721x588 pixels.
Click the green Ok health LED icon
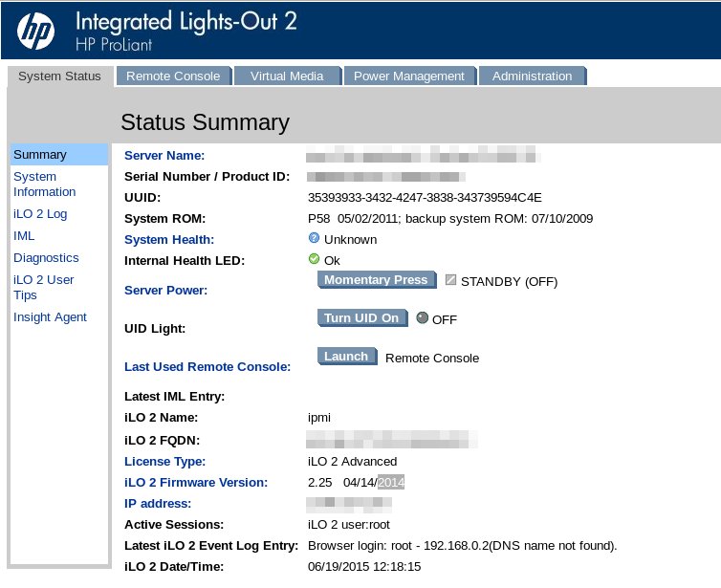(x=314, y=259)
